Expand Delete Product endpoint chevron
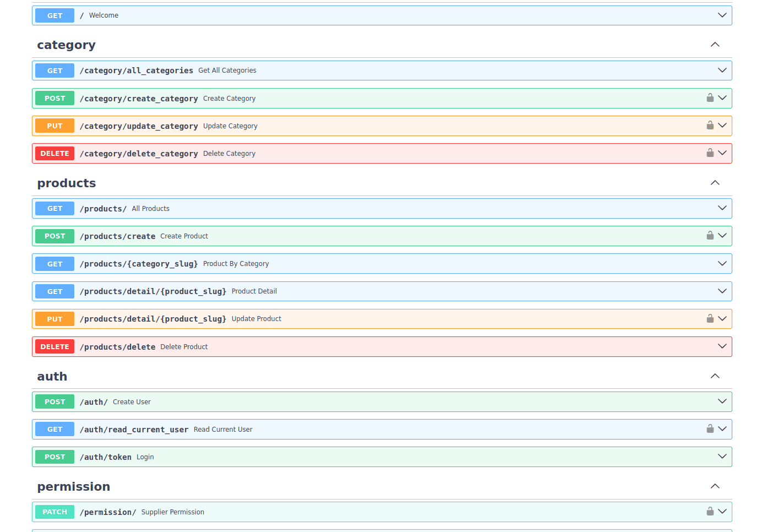The width and height of the screenshot is (762, 532). click(x=722, y=346)
